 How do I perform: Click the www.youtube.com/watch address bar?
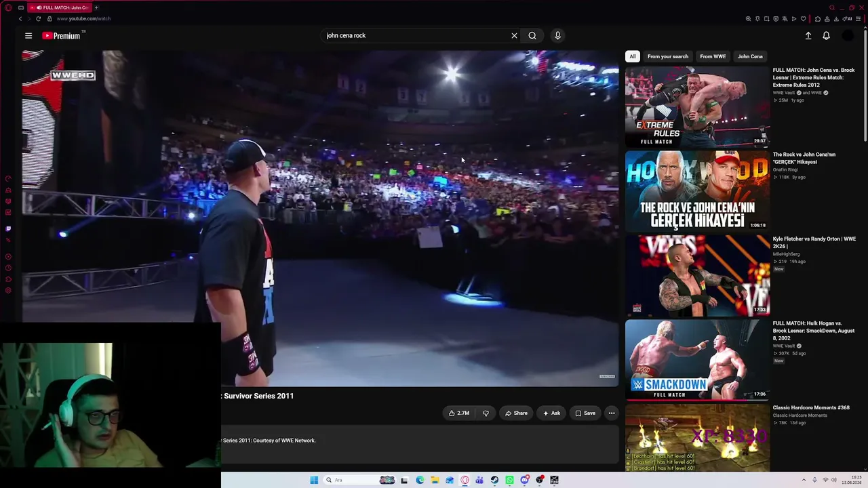coord(84,19)
